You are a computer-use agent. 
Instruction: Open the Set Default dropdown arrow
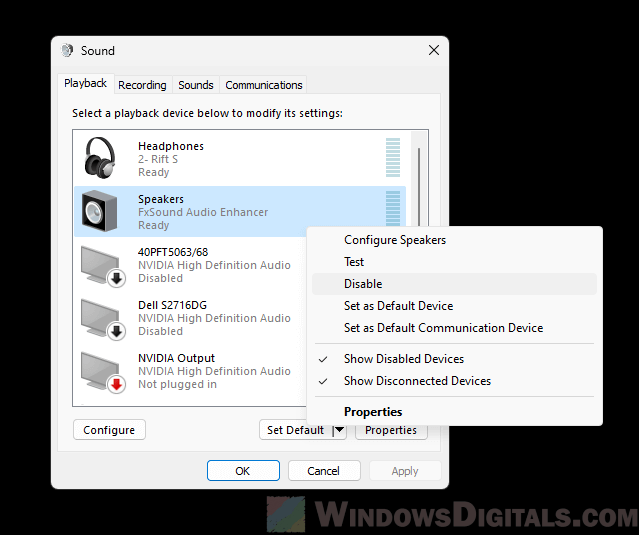(339, 430)
